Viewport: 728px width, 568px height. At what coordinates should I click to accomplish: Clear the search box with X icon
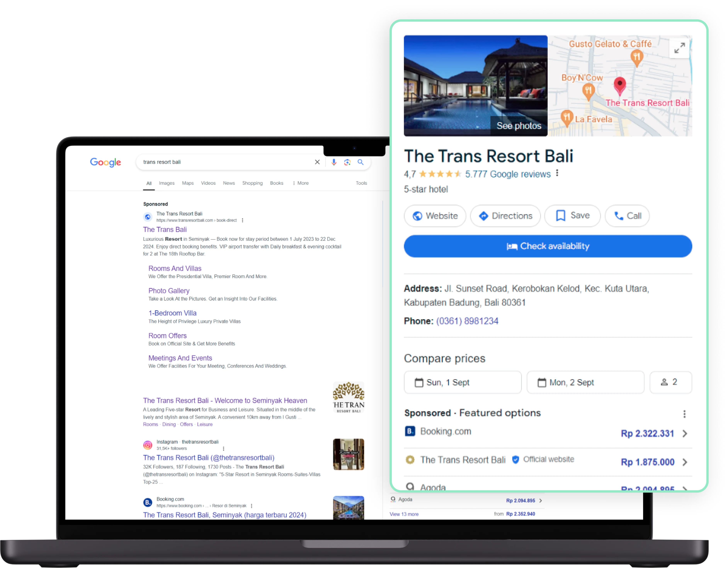[317, 162]
